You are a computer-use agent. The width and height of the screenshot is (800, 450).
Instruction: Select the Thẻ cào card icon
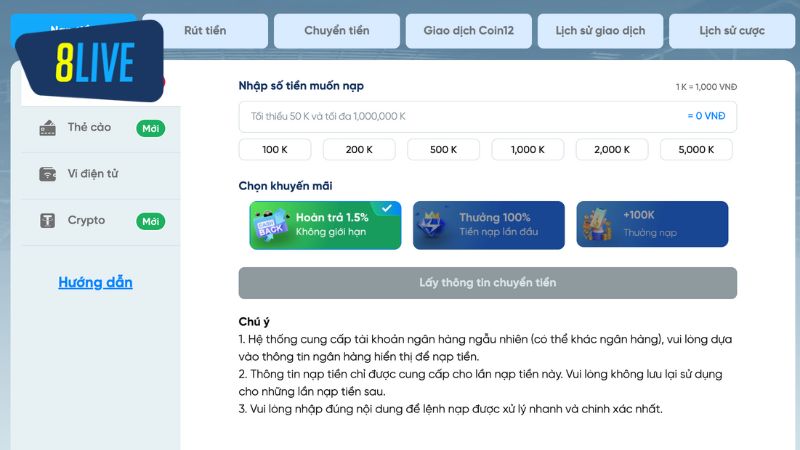click(47, 128)
